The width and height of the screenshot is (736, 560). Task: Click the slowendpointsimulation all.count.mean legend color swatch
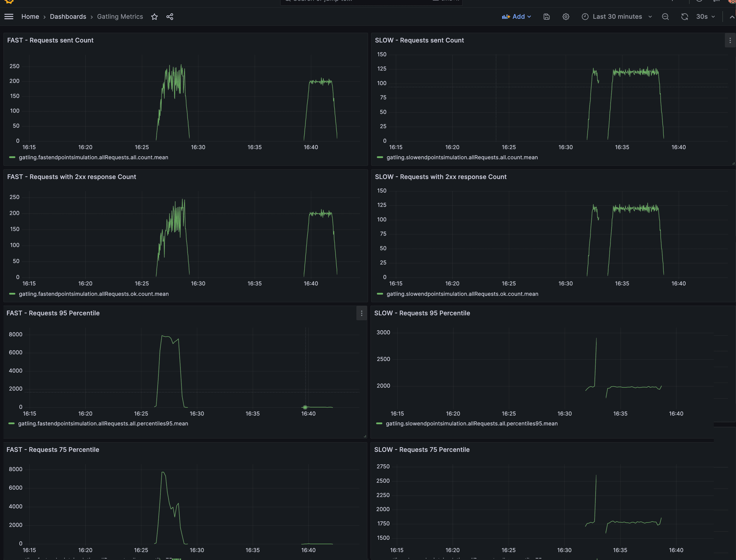pyautogui.click(x=380, y=157)
